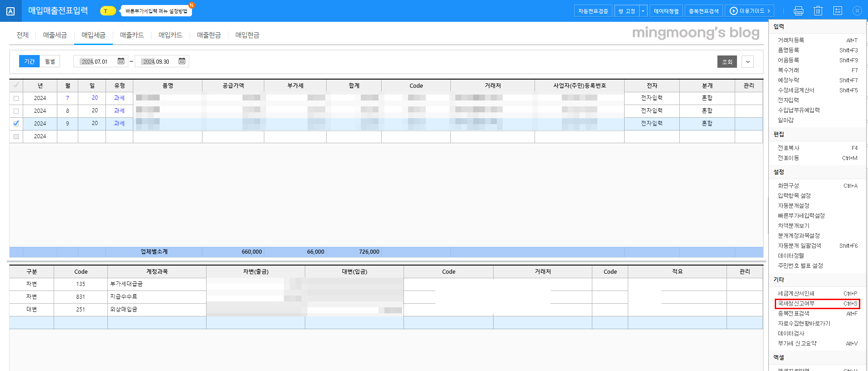
Task: Switch to the 전체 tab
Action: coord(22,35)
